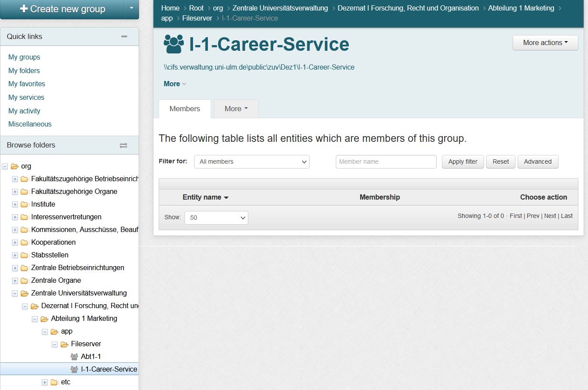
Task: Click the I-1-Career-Service group icon in tree
Action: point(74,369)
